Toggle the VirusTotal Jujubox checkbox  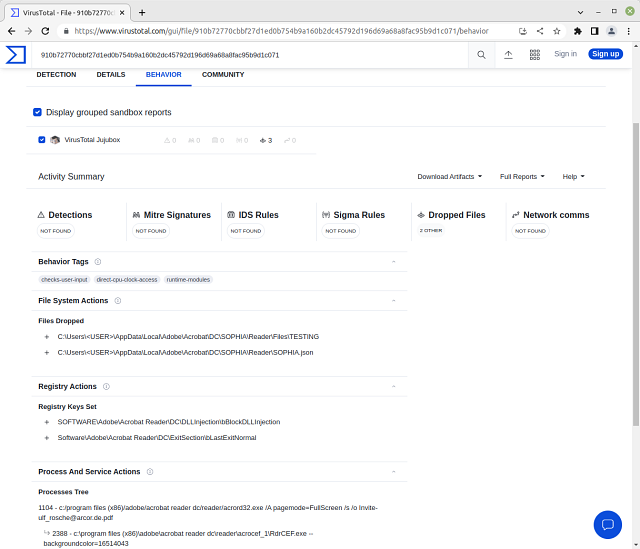point(42,140)
